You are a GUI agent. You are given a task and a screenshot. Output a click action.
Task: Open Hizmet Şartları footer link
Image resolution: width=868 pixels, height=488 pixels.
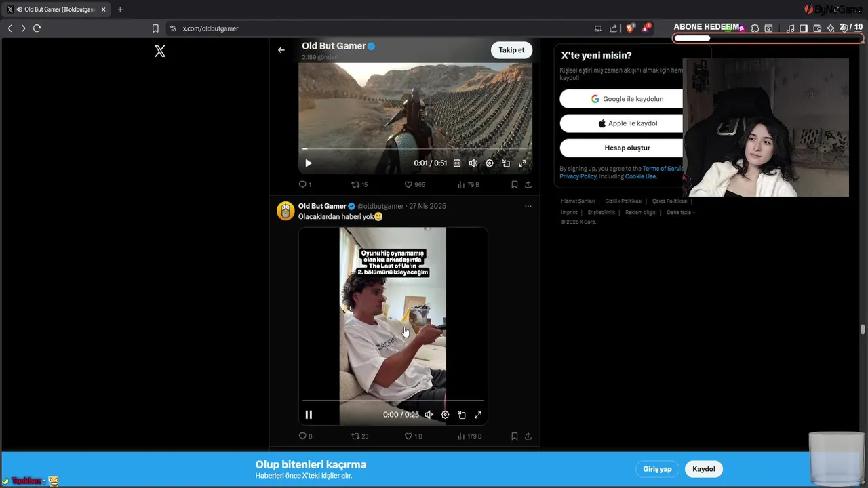click(578, 201)
